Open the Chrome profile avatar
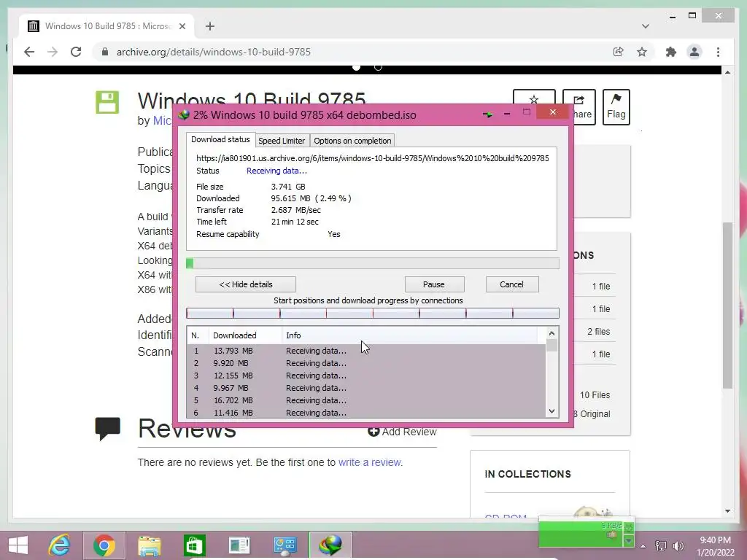 [x=694, y=52]
